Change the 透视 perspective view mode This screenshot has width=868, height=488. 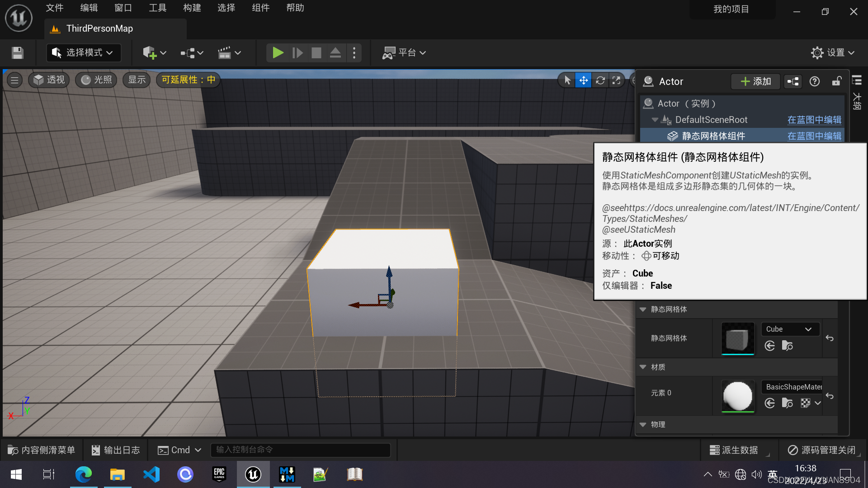[x=49, y=80]
